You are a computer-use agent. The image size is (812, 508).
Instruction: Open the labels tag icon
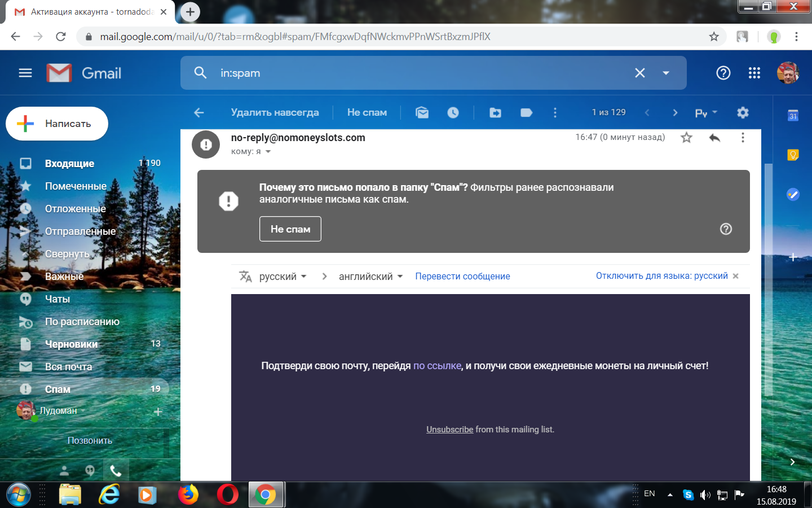pyautogui.click(x=526, y=112)
